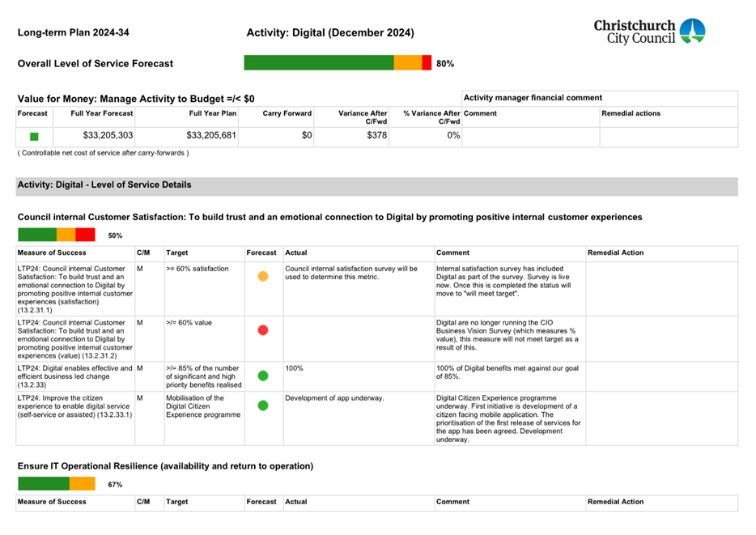Select the Full Year Plan value $33,205,681
The height and width of the screenshot is (535, 756).
click(x=211, y=136)
